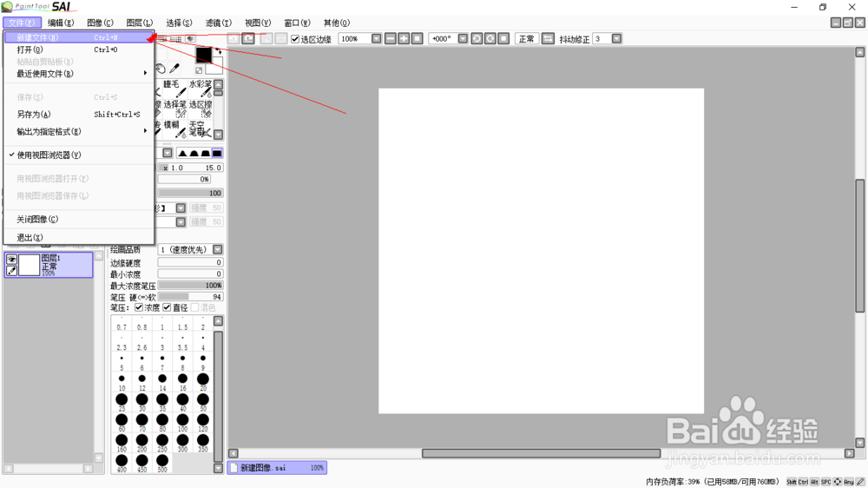Select the 天空笔刷 sky brush tool

click(x=201, y=129)
